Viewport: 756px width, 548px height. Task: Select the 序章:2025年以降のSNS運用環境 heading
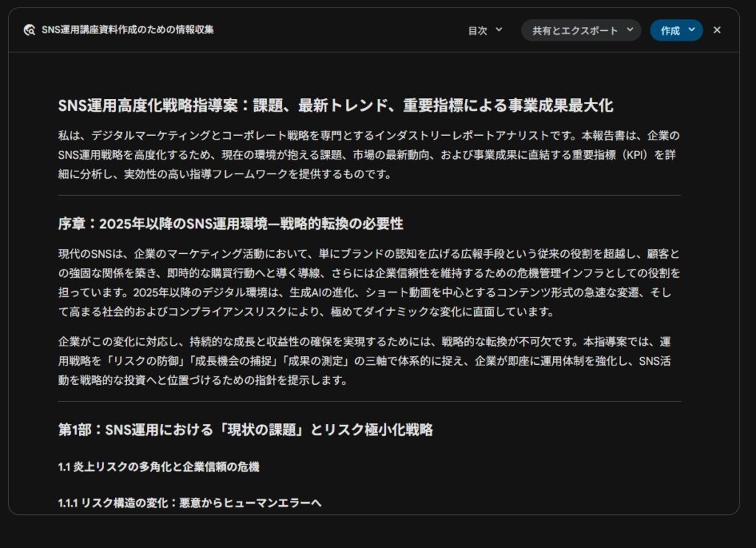[x=230, y=224]
